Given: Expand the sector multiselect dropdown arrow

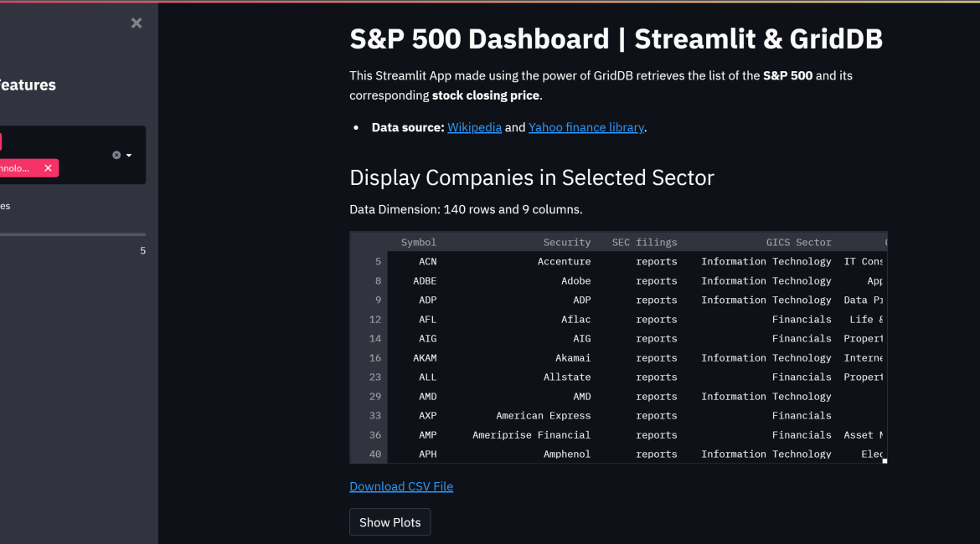Looking at the screenshot, I should pos(129,155).
